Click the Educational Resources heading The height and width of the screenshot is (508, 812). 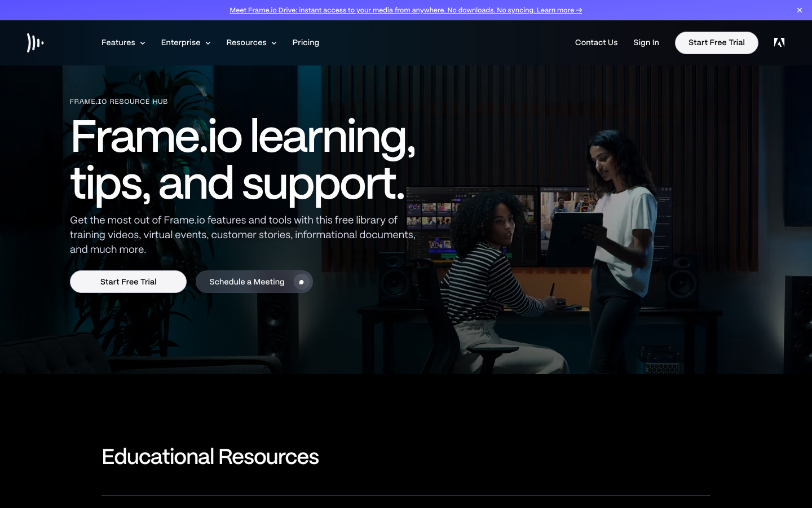tap(210, 457)
